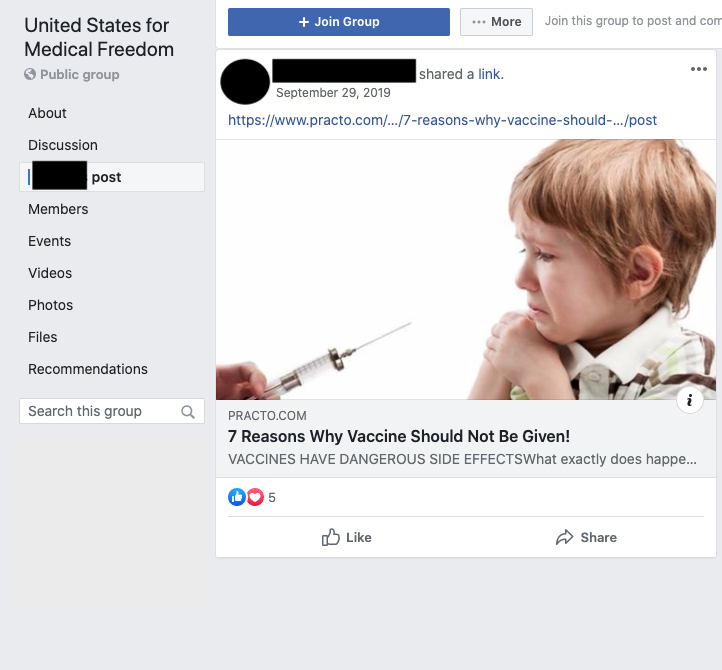Click the September 29, 2019 timestamp
The height and width of the screenshot is (670, 722).
point(333,93)
